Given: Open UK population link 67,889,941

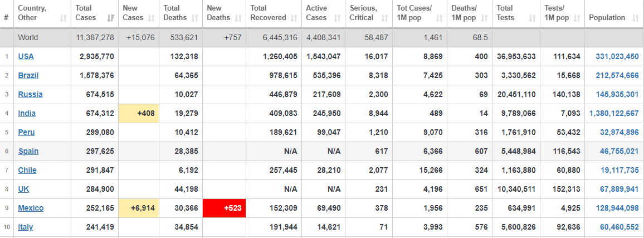Looking at the screenshot, I should [x=619, y=189].
